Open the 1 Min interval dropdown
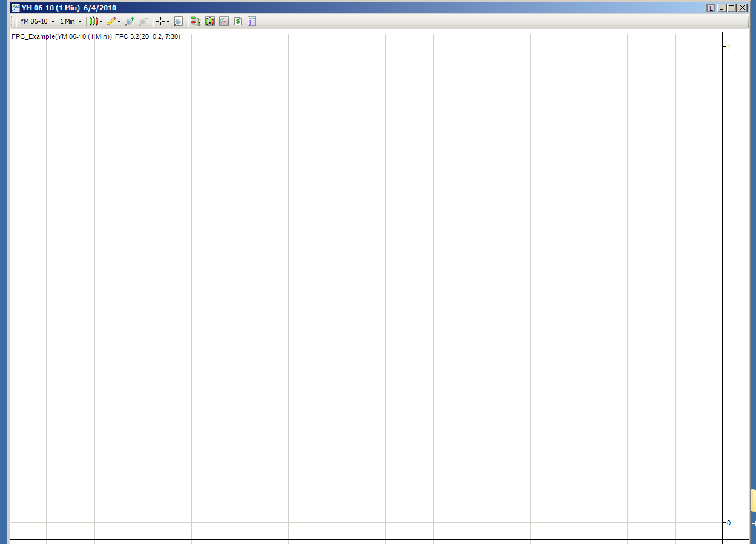Image resolution: width=756 pixels, height=544 pixels. tap(71, 21)
